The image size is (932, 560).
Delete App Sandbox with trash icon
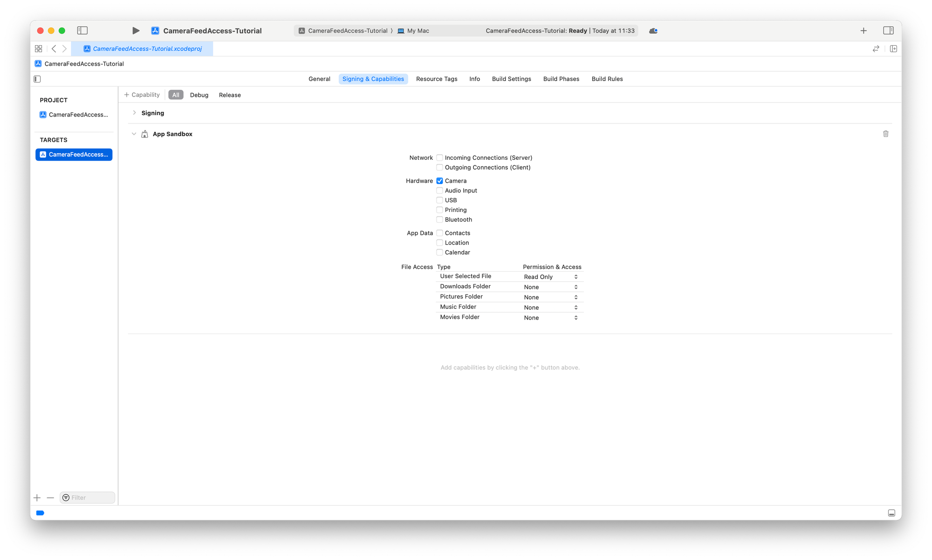click(885, 134)
